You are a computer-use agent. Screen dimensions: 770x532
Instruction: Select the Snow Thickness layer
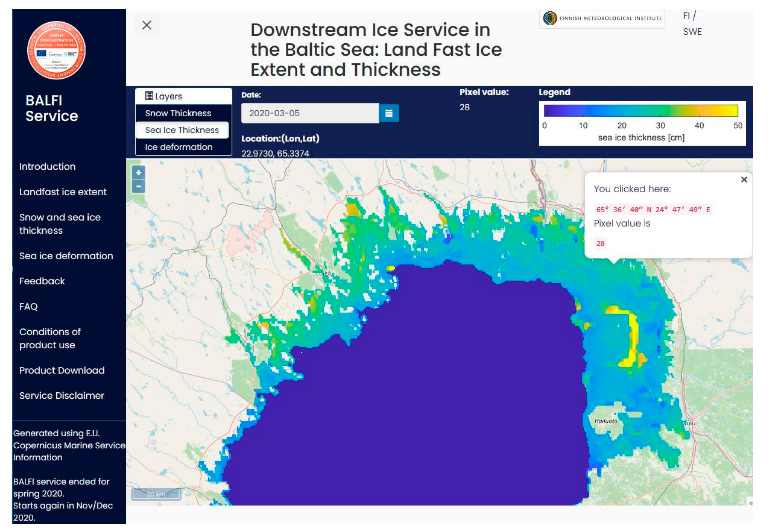pos(178,113)
